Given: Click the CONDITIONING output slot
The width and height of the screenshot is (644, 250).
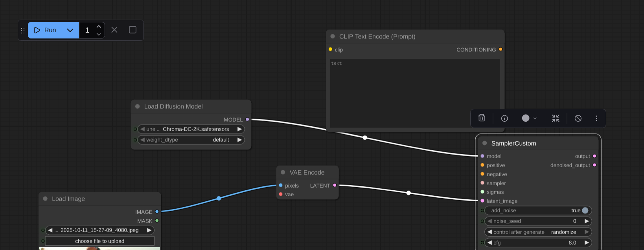Looking at the screenshot, I should (500, 49).
